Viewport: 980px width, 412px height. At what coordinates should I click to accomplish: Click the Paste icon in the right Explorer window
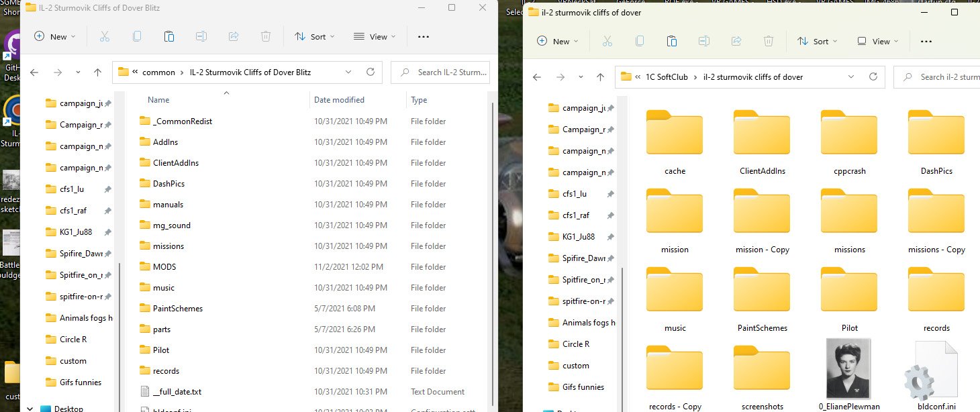(x=671, y=42)
